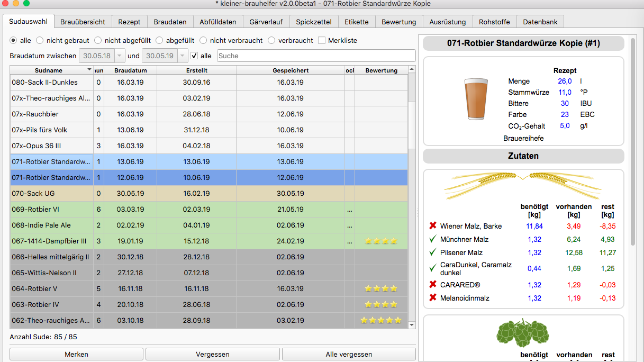
Task: Select the 'nicht gebraut' radio filter
Action: (x=40, y=40)
